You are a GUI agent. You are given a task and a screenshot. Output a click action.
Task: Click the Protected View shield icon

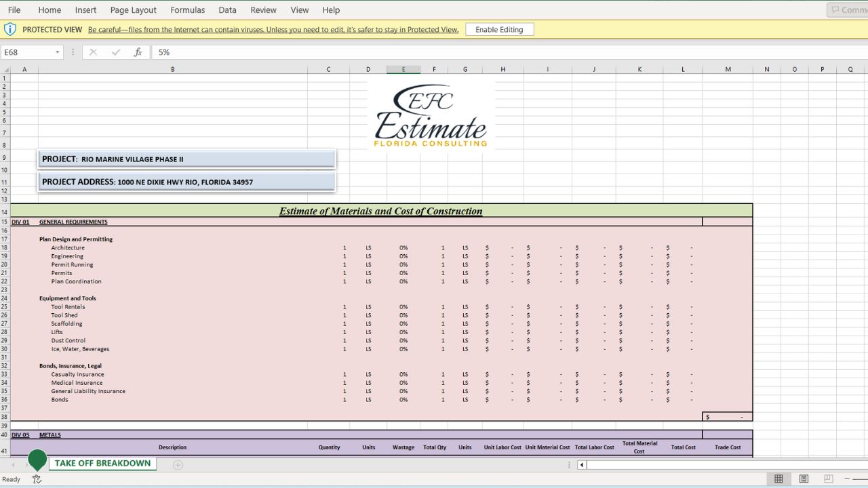9,29
